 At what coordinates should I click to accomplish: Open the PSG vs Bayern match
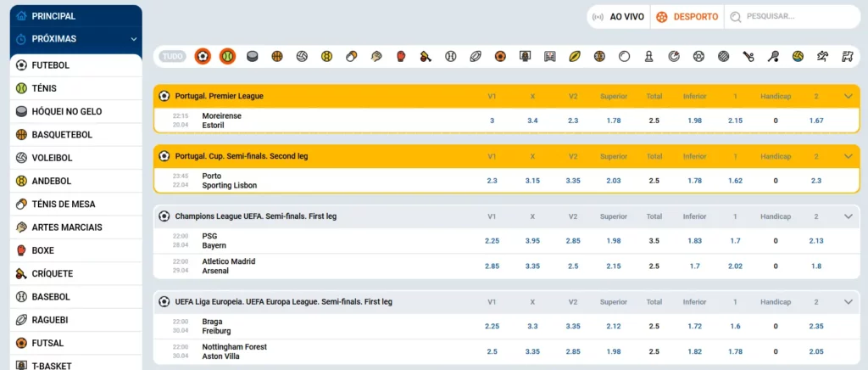pyautogui.click(x=214, y=240)
